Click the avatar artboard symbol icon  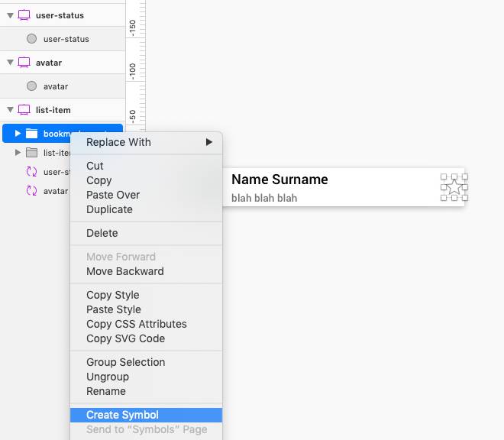tap(24, 63)
